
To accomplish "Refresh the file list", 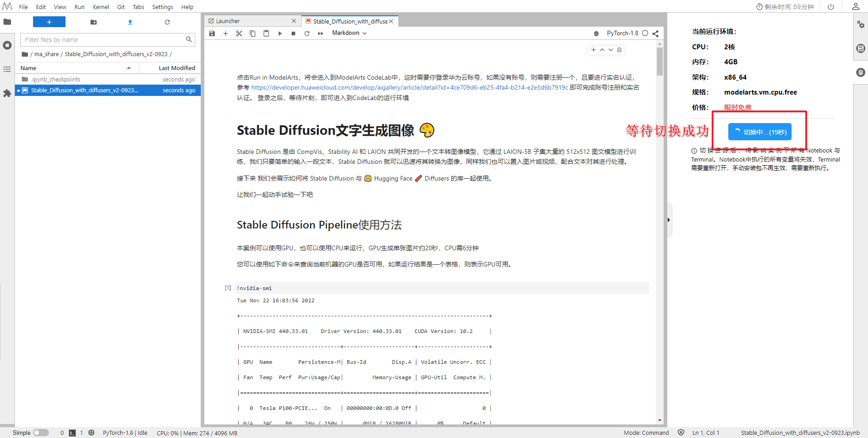I will tap(167, 22).
